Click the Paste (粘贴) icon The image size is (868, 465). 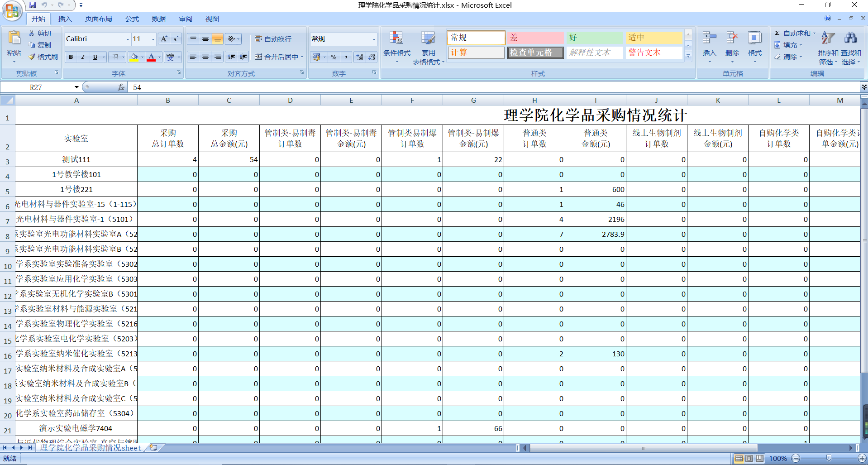pos(14,39)
